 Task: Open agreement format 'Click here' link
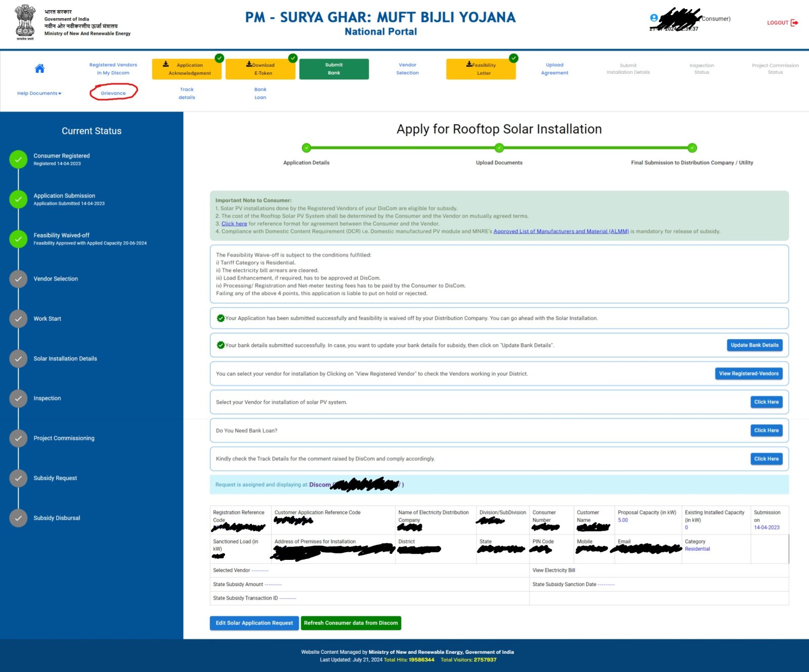pyautogui.click(x=234, y=224)
